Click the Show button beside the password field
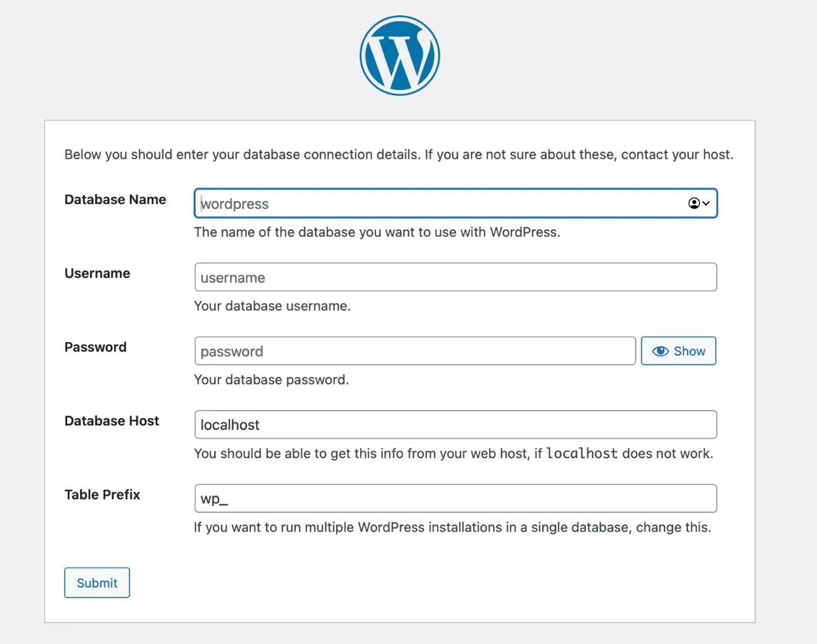Image resolution: width=817 pixels, height=644 pixels. [678, 351]
